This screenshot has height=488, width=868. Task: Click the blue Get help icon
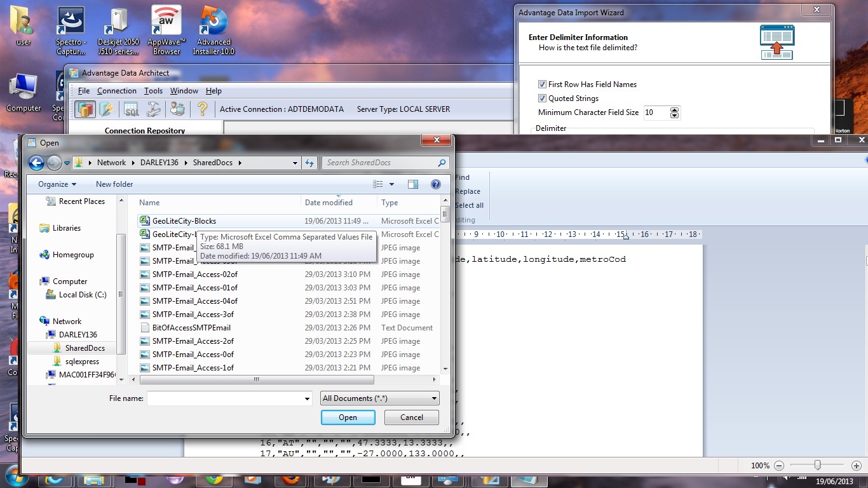tap(436, 184)
